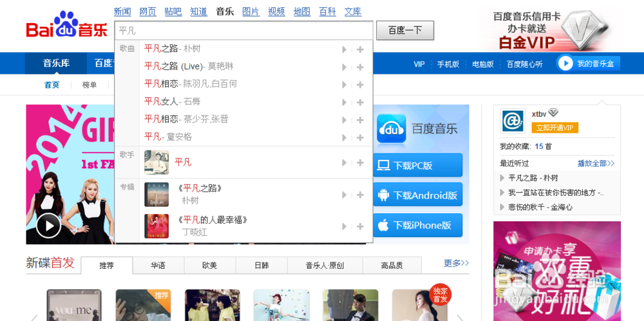644x321 pixels.
Task: Open the 手机版 link
Action: 448,64
